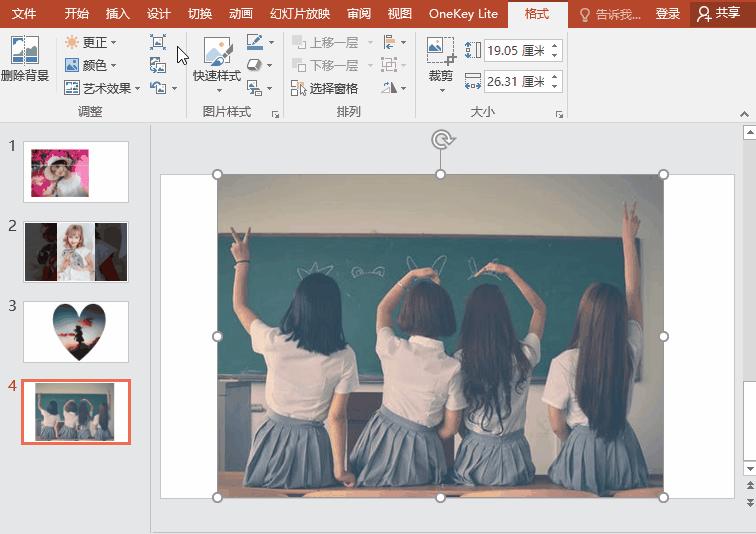Click the Change Picture icon
The image size is (756, 534).
[x=158, y=65]
